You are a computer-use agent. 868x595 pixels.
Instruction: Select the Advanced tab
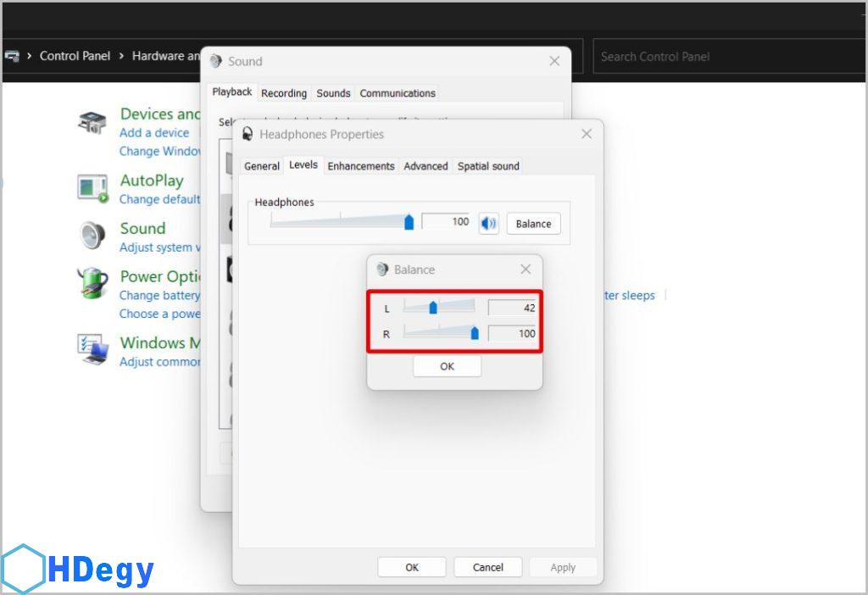pos(426,166)
